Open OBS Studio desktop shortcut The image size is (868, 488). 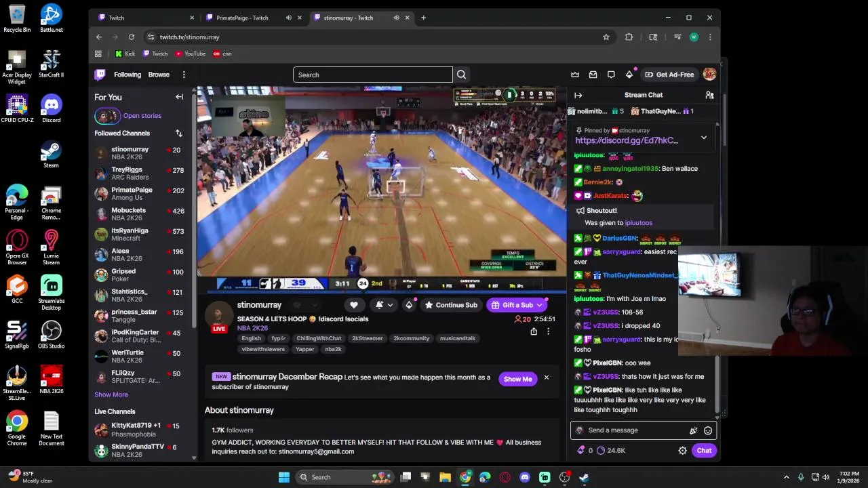coord(51,335)
